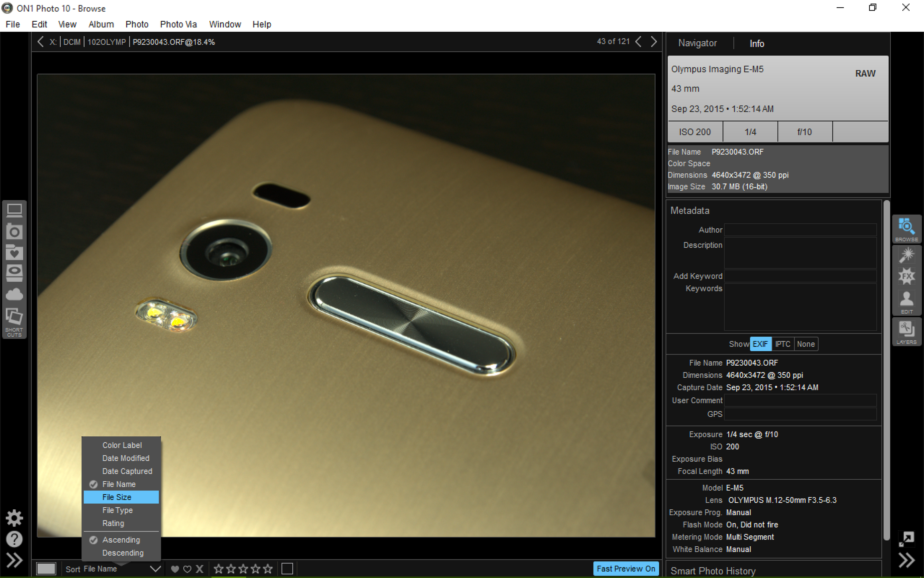This screenshot has height=578, width=924.
Task: Switch to the Navigator tab
Action: (697, 43)
